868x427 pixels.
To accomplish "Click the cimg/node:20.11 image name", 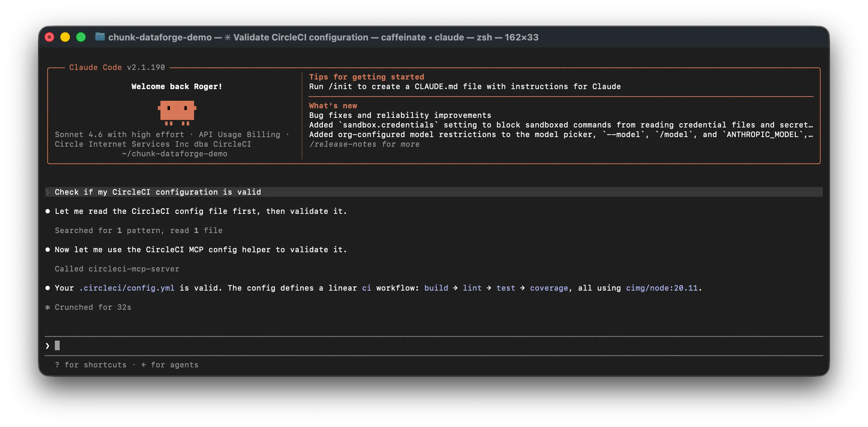I will click(x=662, y=288).
